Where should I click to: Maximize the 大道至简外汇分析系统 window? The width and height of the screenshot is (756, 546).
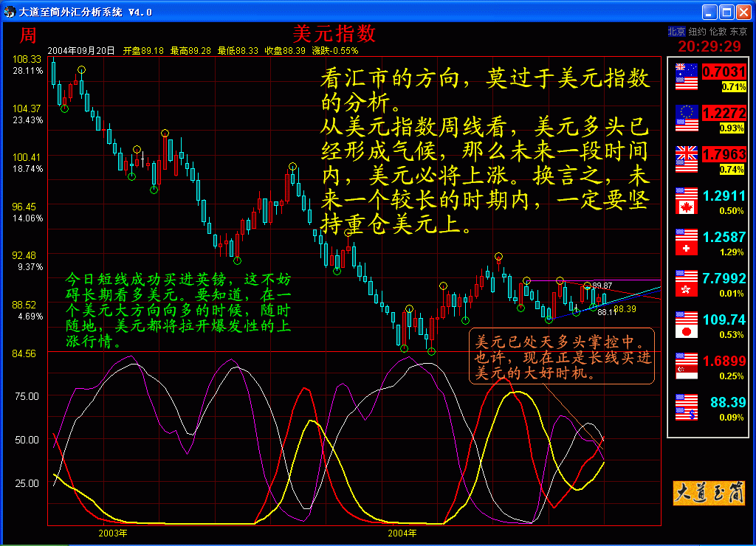[x=726, y=12]
